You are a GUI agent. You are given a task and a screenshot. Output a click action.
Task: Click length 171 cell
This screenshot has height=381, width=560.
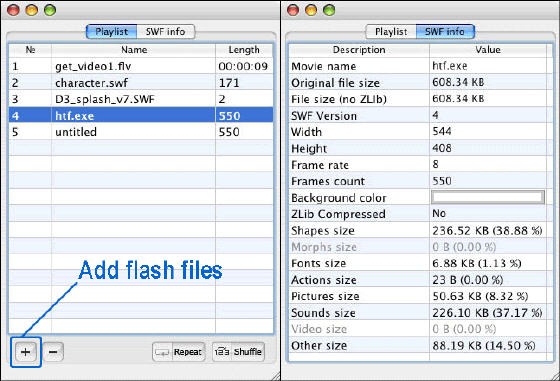coord(229,83)
